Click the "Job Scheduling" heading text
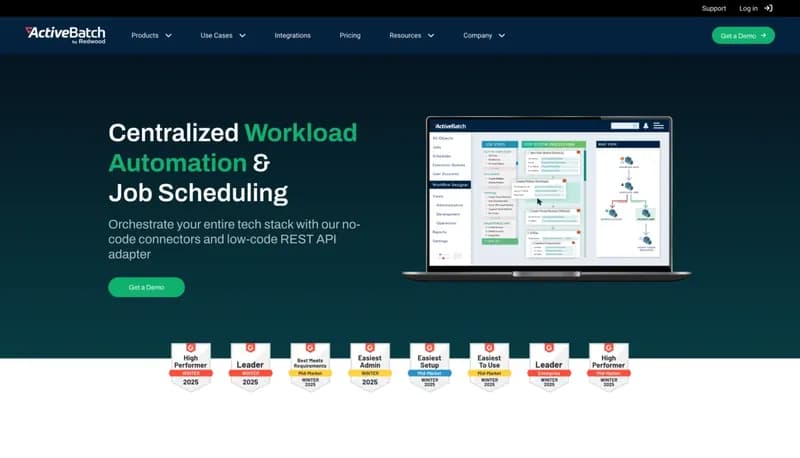800x458 pixels. coord(198,193)
